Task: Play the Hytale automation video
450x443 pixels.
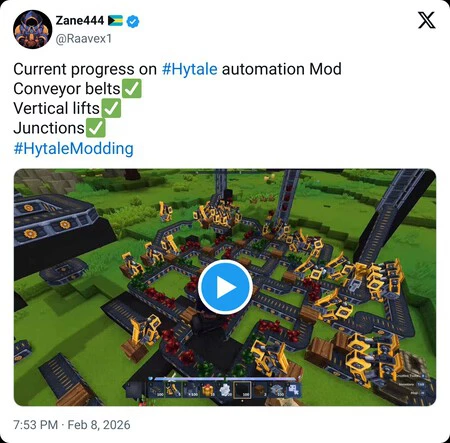Action: 225,287
